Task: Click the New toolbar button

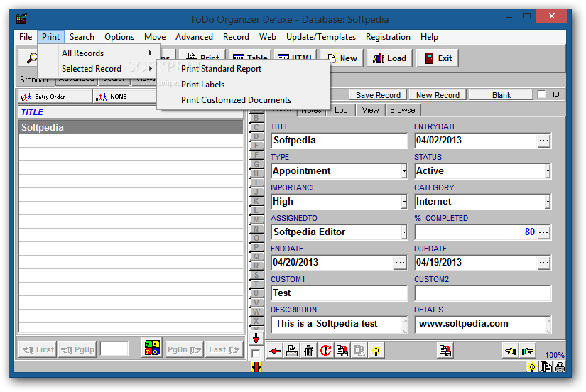Action: (x=342, y=58)
